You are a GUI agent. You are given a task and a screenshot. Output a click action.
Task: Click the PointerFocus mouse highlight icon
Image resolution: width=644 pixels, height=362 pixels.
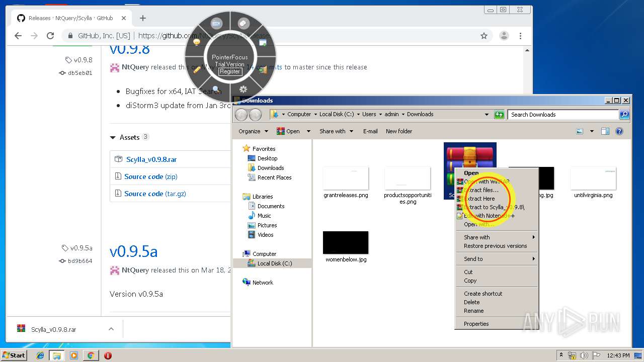click(x=244, y=23)
